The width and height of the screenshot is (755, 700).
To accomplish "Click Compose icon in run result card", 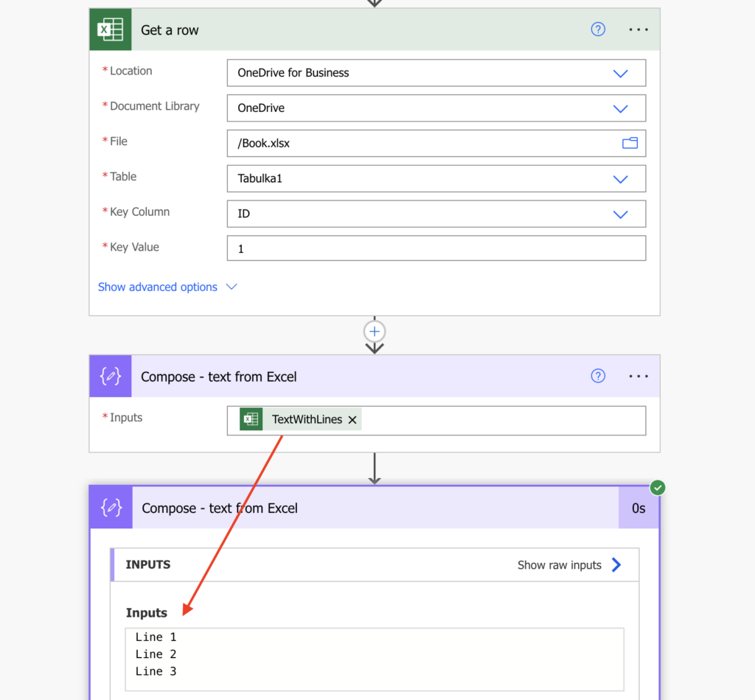I will coord(111,508).
